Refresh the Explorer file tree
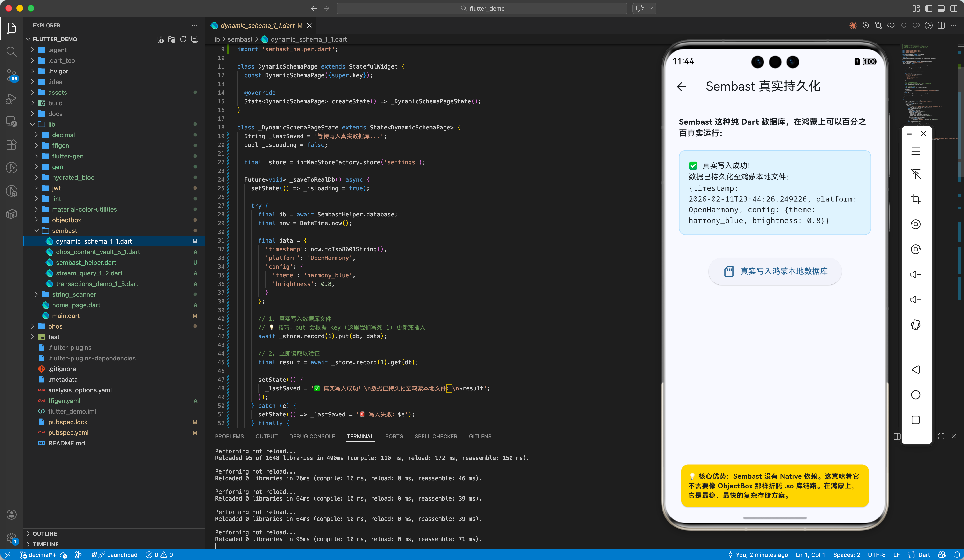Screen dimensions: 964x560 183,39
